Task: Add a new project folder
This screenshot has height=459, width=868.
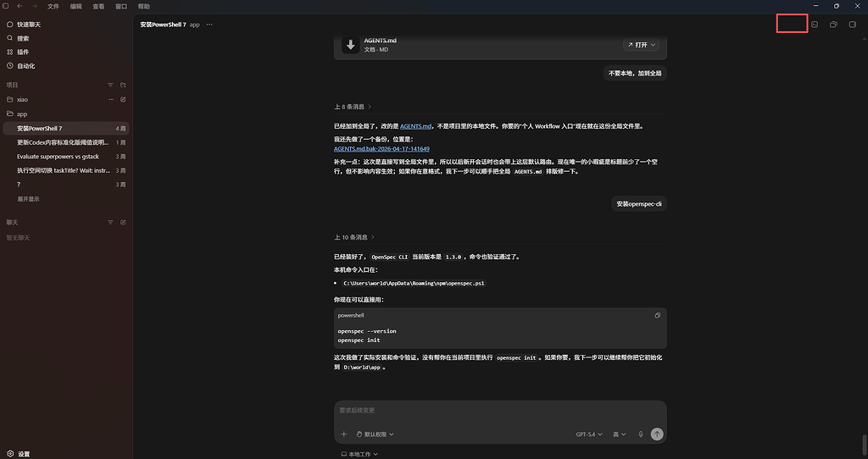Action: [x=123, y=86]
